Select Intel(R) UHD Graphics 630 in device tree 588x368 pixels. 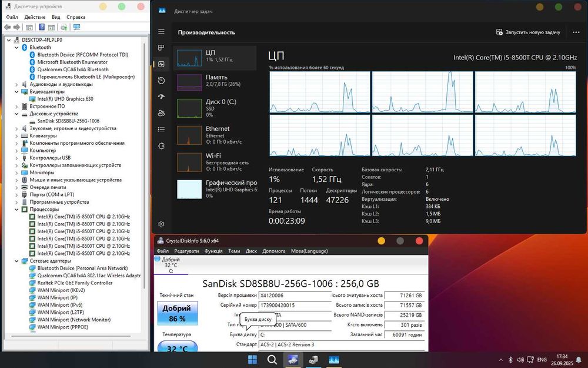tap(65, 99)
